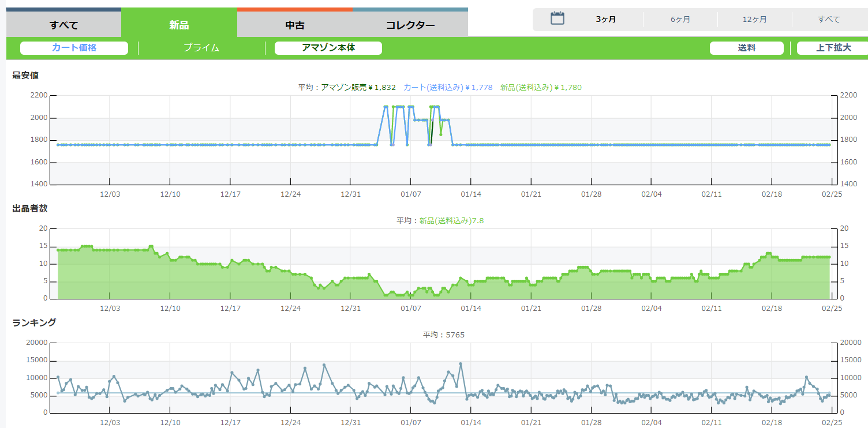Select the 3ヶ月 time range
This screenshot has height=428, width=868.
[x=606, y=20]
